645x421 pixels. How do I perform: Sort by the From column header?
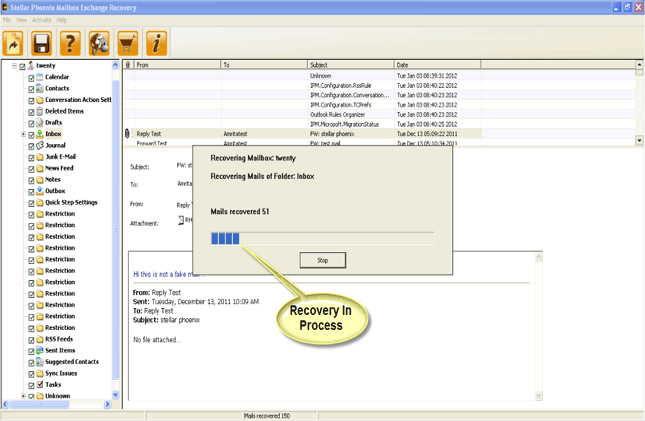click(177, 65)
